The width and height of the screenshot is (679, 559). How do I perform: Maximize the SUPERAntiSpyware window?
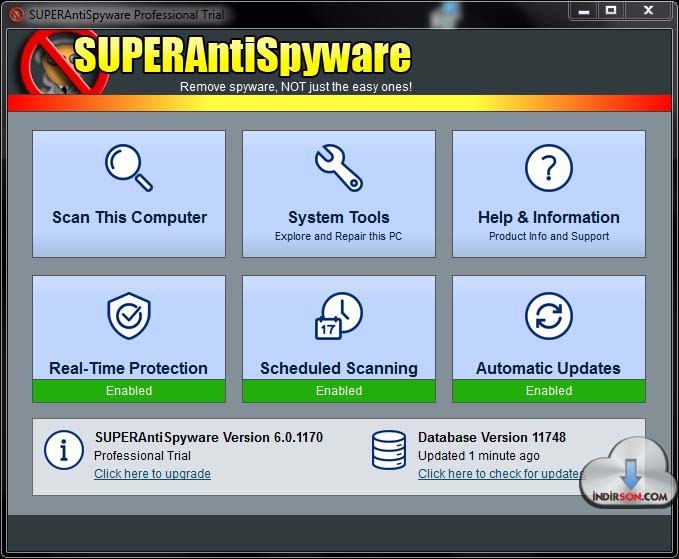[611, 11]
